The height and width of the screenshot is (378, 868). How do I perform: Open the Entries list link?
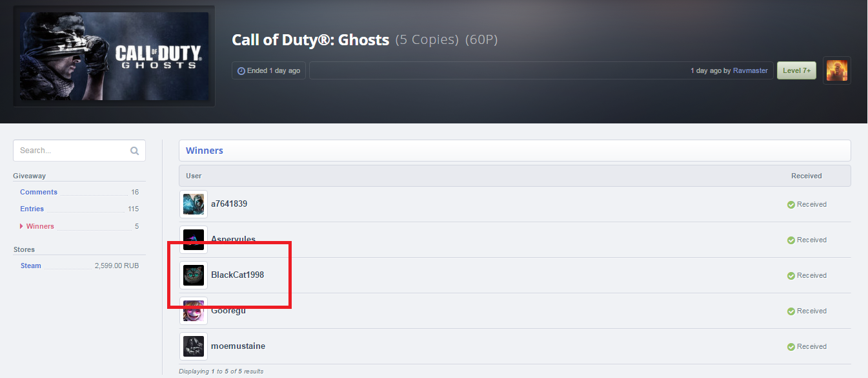32,209
